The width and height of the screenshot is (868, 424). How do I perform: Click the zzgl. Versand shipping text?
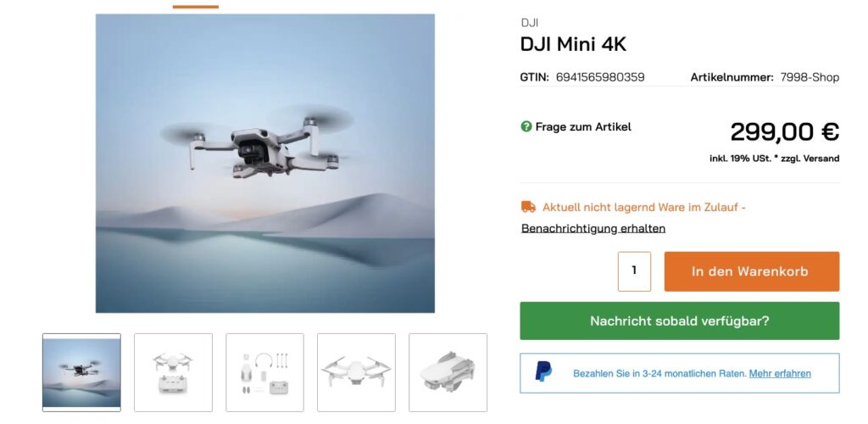pos(810,159)
